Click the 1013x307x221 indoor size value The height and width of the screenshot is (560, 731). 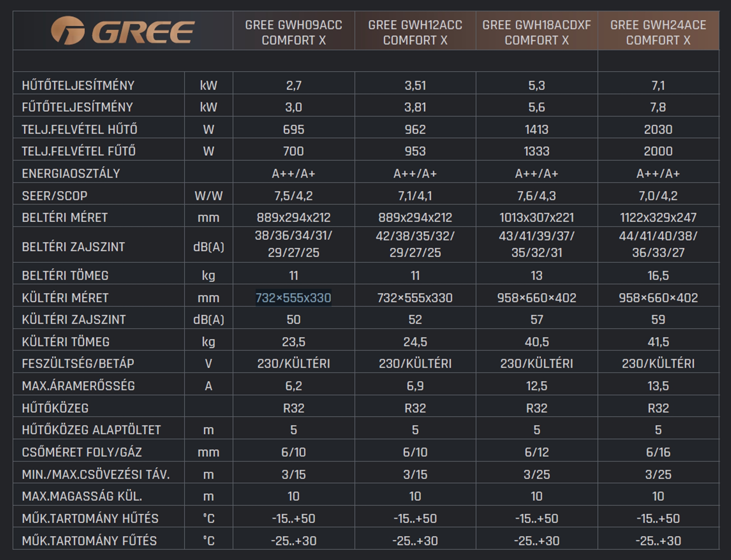tap(537, 217)
